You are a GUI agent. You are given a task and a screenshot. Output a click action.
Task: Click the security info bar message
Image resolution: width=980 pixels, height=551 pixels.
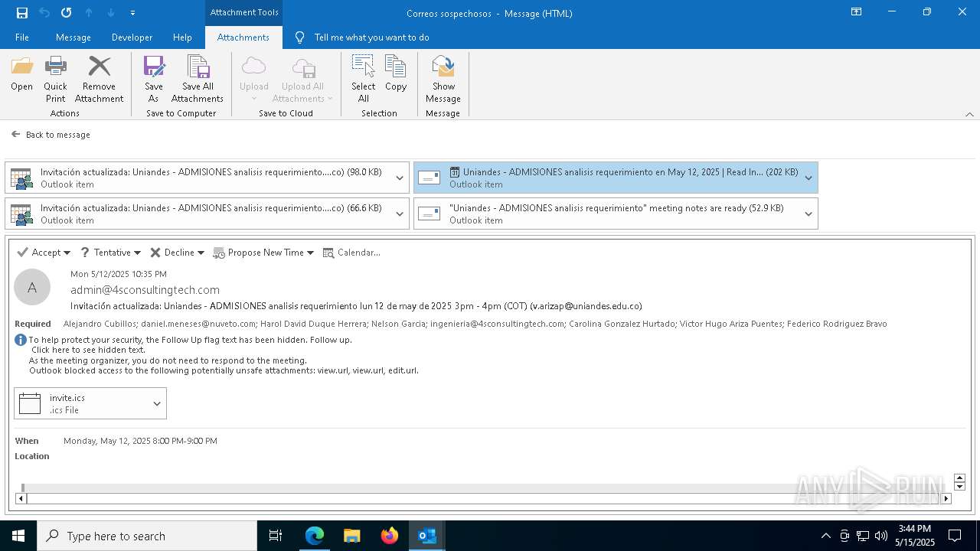[x=224, y=355]
